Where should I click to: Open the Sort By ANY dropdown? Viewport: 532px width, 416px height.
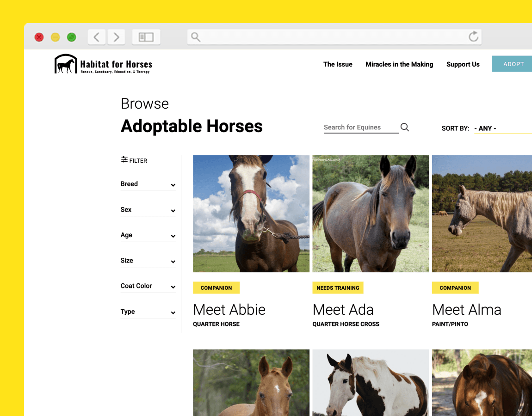click(503, 128)
